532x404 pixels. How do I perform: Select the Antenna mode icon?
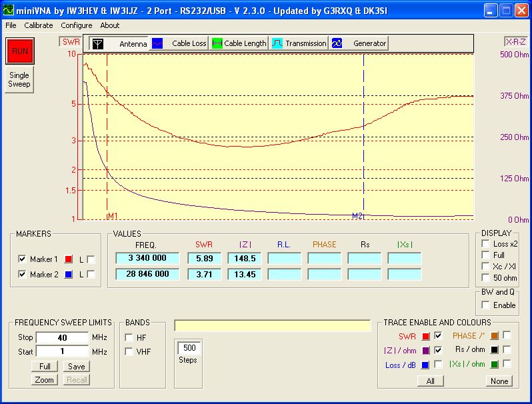(x=98, y=43)
